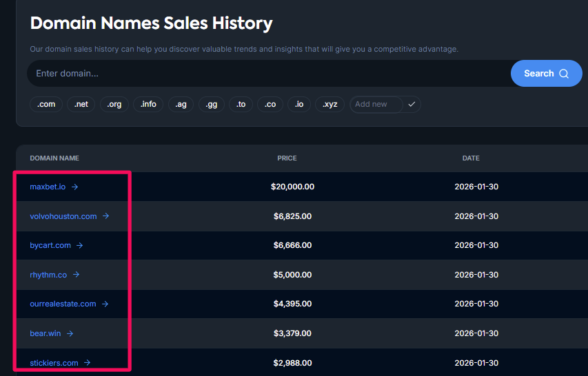
Task: Sort by the Domain Name column header
Action: (54, 158)
